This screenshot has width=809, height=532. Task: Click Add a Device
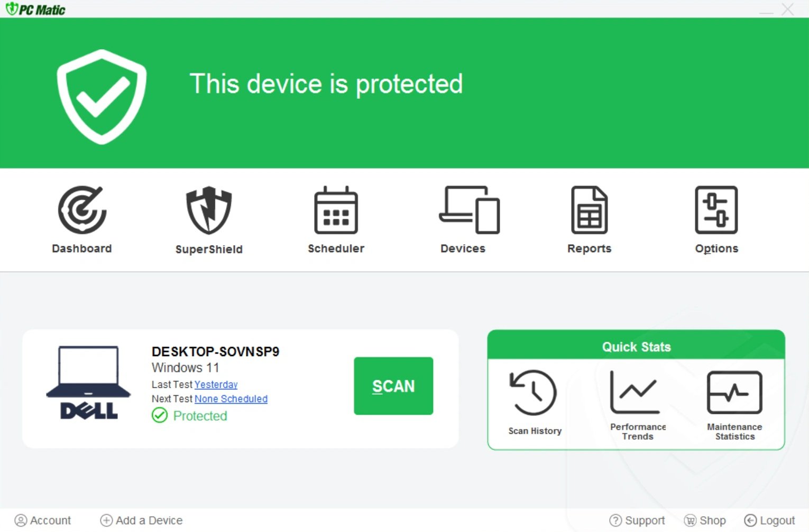point(142,520)
